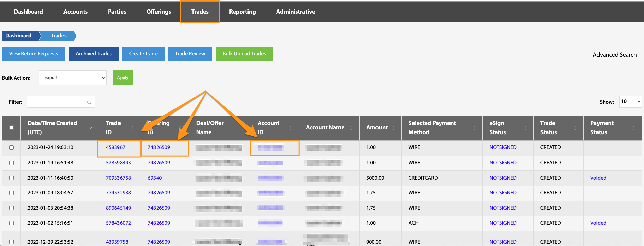Click Bulk Upload Trades button

(244, 54)
